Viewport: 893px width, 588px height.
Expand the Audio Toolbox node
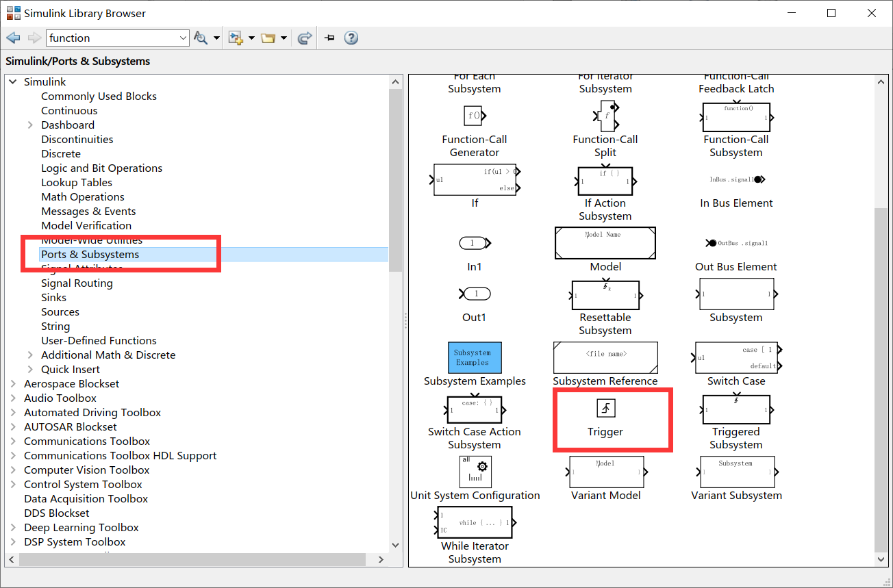(x=13, y=398)
